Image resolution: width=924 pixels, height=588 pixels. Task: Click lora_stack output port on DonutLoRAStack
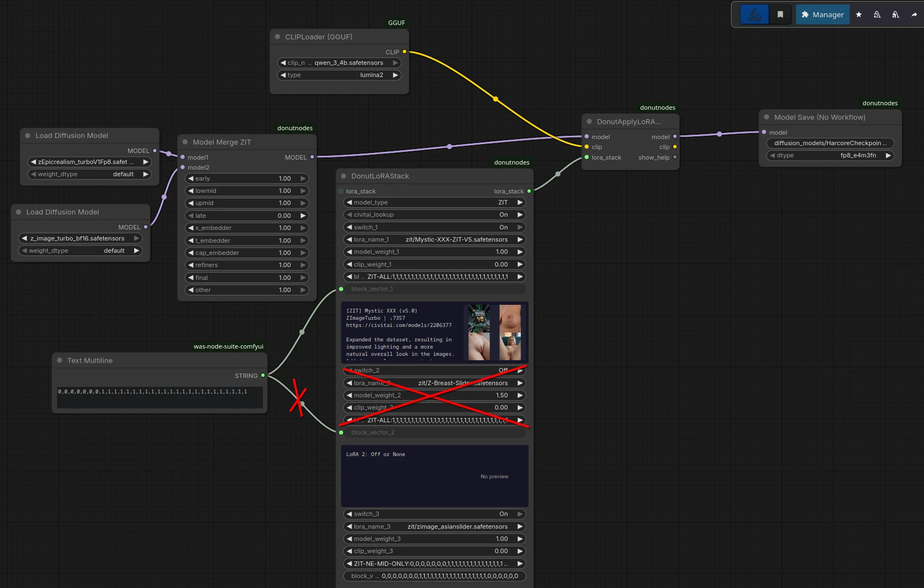click(x=529, y=191)
